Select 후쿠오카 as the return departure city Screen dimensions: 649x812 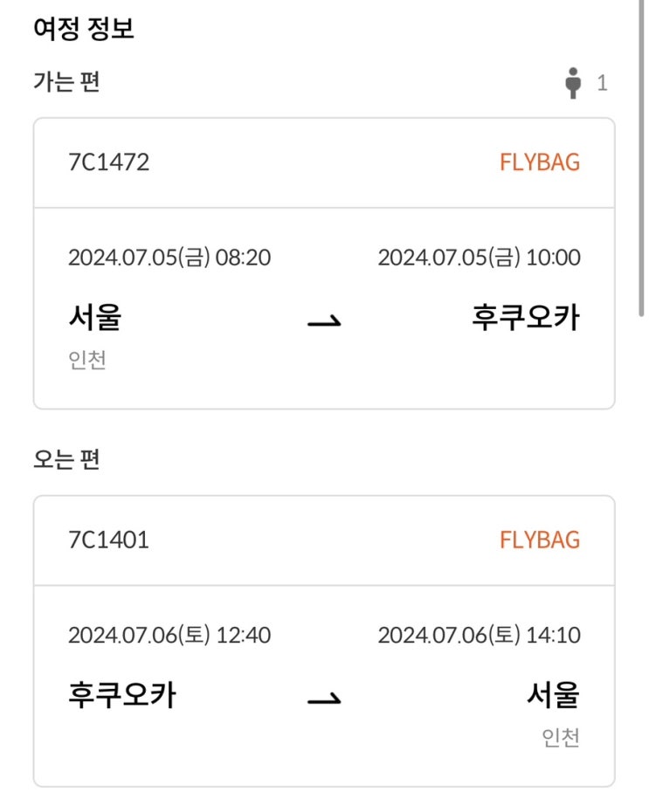122,696
